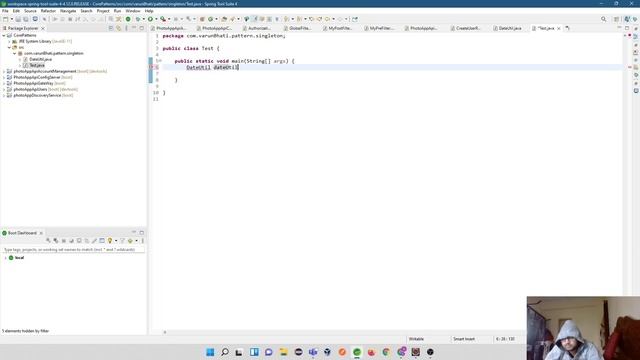Switch to the DateUtil.java editor tab
640x360 pixels.
point(507,28)
